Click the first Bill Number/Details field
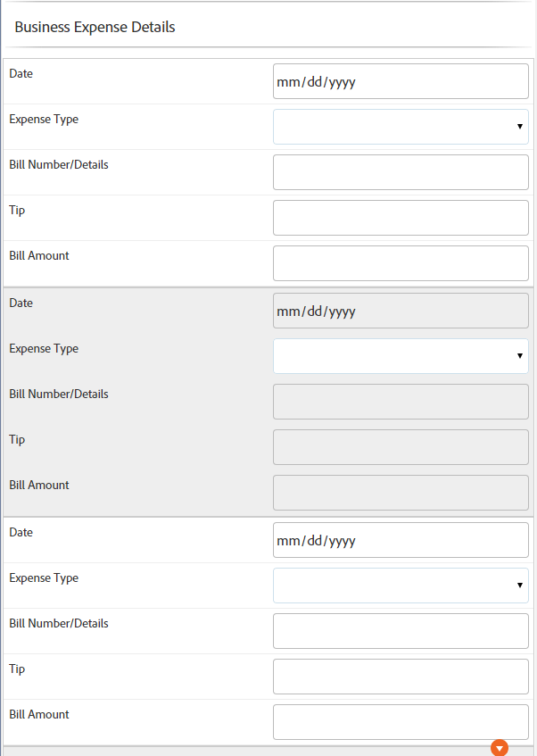 pyautogui.click(x=400, y=171)
